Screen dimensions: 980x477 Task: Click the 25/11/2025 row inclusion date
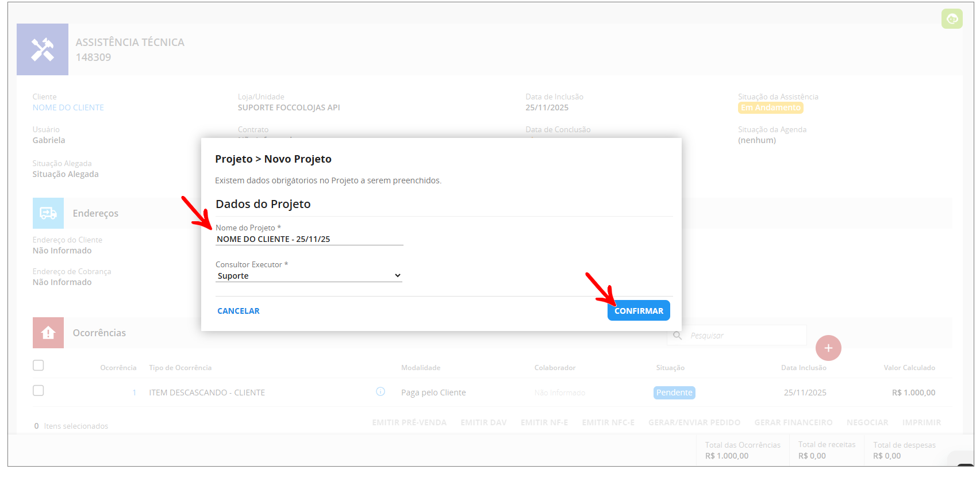(805, 393)
